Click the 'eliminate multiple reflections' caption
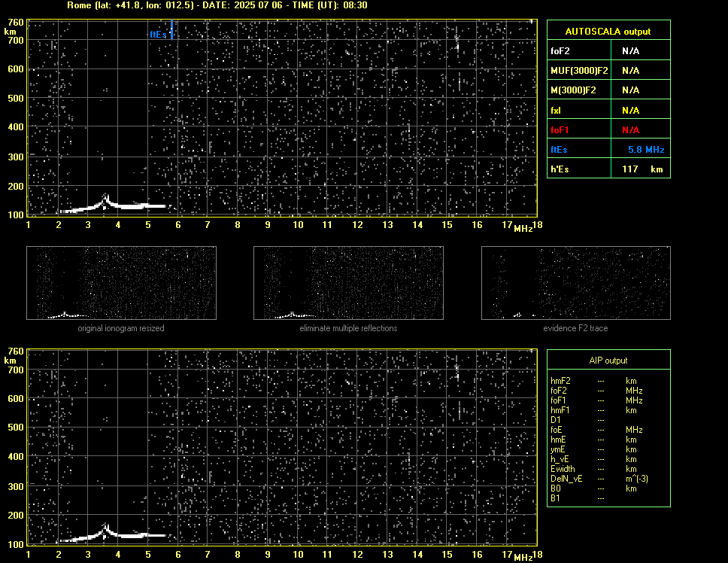 (x=348, y=328)
